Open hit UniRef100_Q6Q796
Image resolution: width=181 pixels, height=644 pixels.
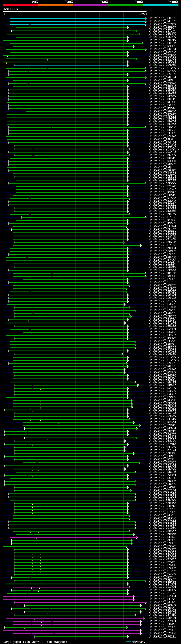click(x=162, y=242)
